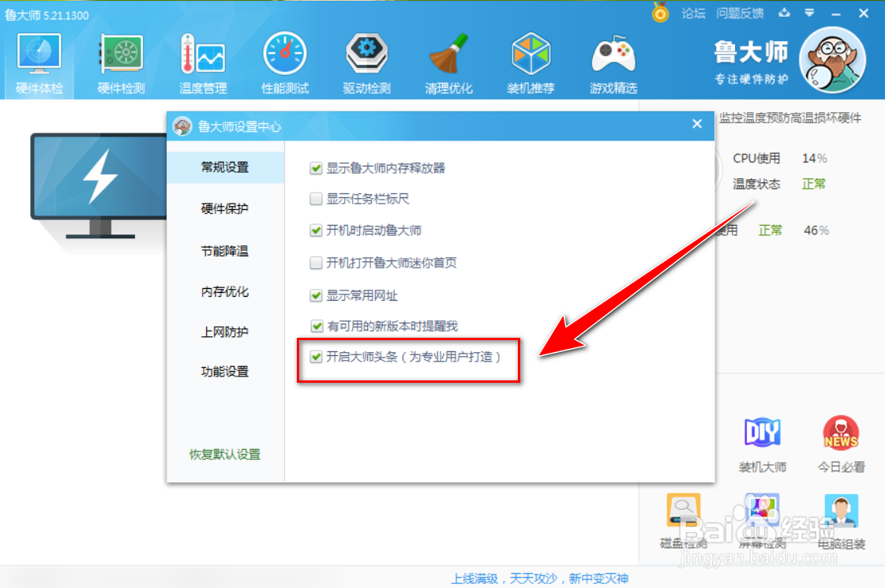Select the 常规设置 settings tab
Screen dimensions: 885x588
[x=225, y=167]
